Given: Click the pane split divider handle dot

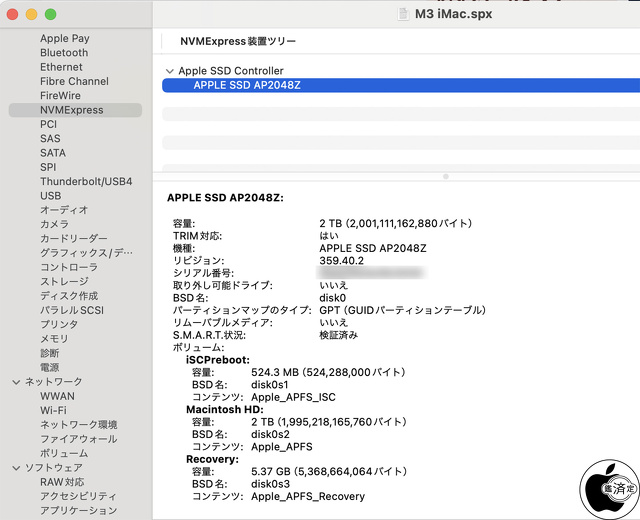Looking at the screenshot, I should (446, 177).
